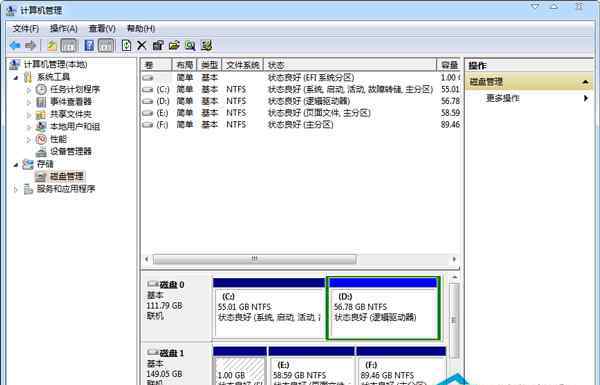Viewport: 600px width, 385px height.
Task: Sort by the 卷 column header
Action: 157,65
